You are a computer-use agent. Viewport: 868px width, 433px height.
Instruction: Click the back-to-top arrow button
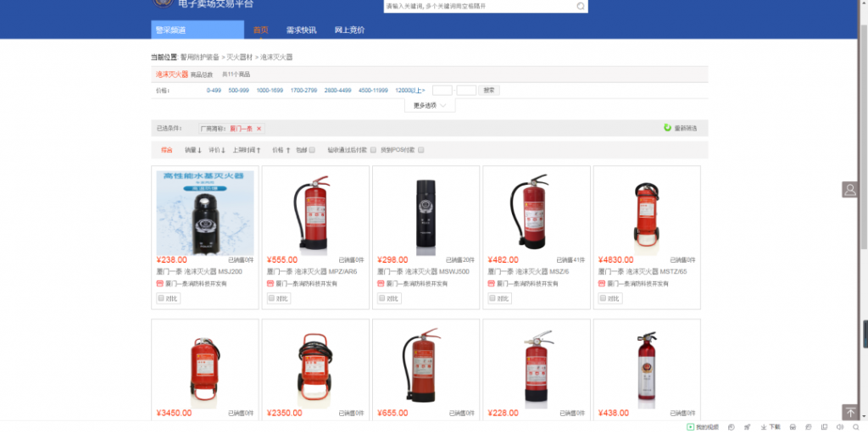point(850,412)
